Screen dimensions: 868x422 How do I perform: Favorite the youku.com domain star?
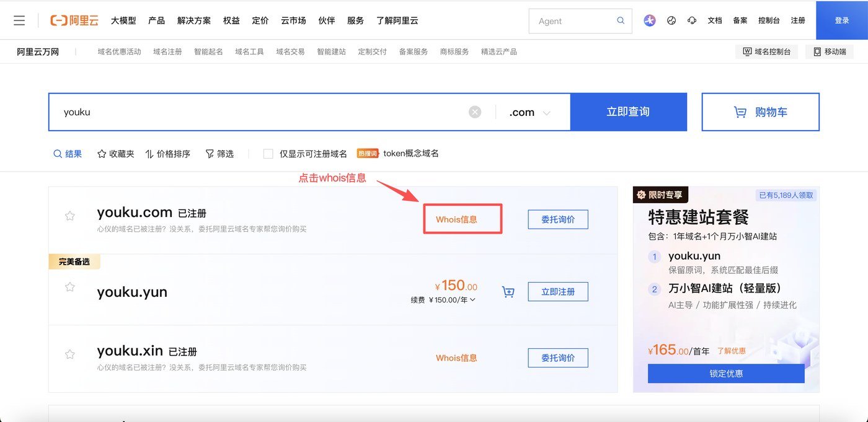click(70, 216)
